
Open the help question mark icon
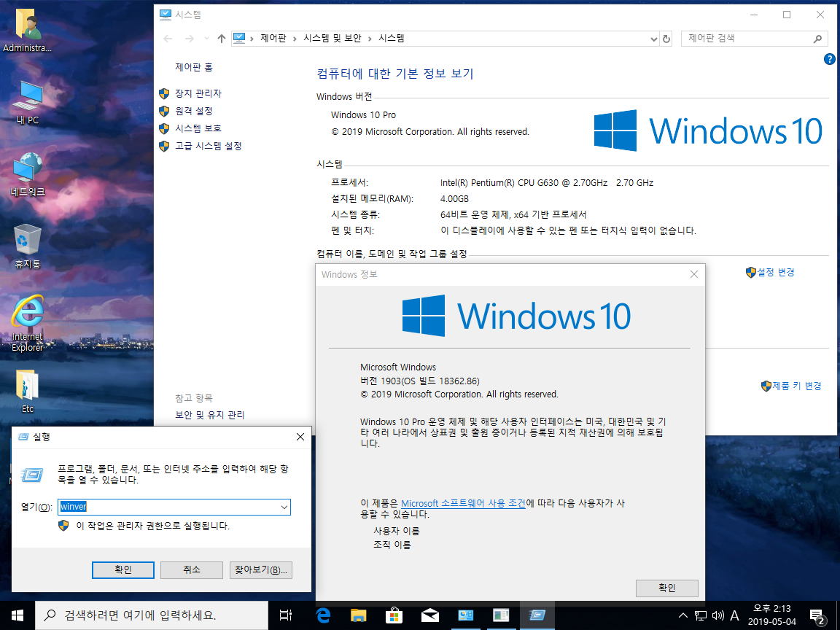click(829, 60)
